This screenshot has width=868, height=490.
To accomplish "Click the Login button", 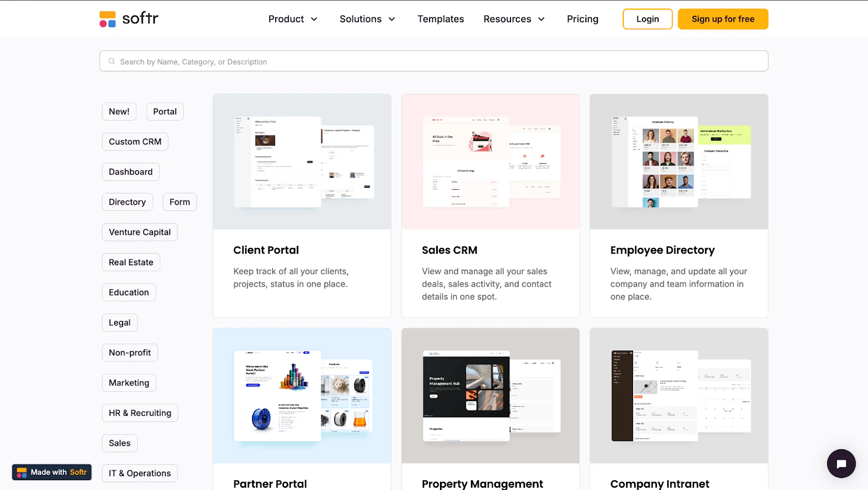I will [x=648, y=19].
